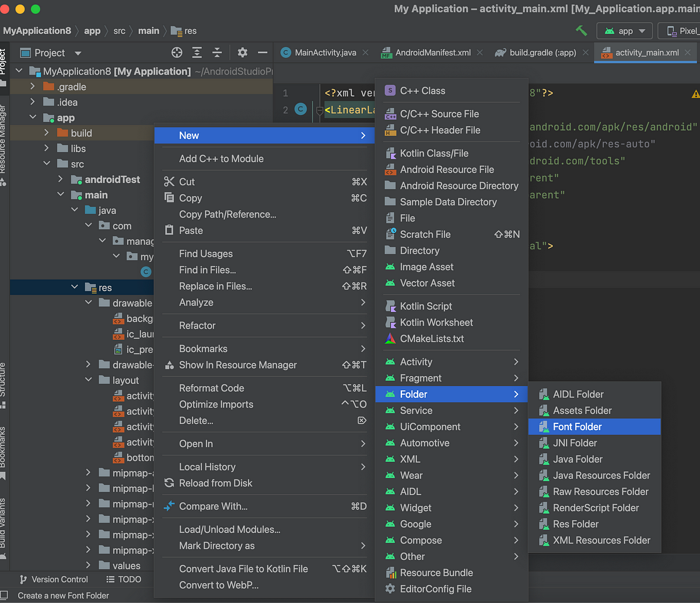Select the build folder in project tree

(82, 133)
